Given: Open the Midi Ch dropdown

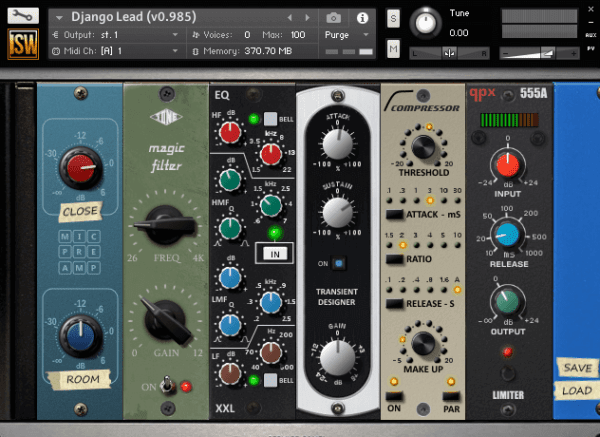Looking at the screenshot, I should click(116, 51).
